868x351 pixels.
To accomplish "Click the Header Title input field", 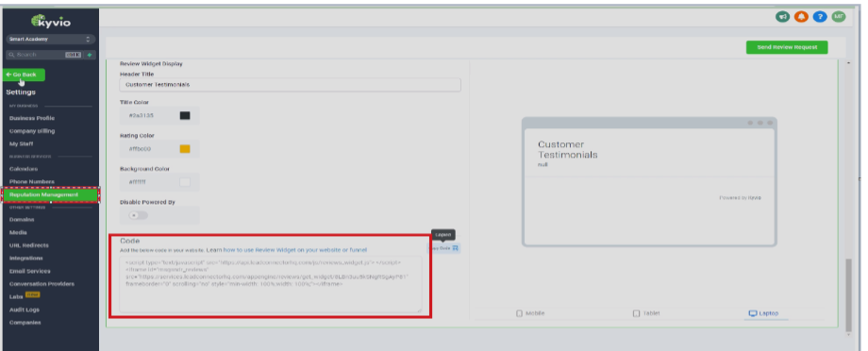I will pyautogui.click(x=290, y=85).
